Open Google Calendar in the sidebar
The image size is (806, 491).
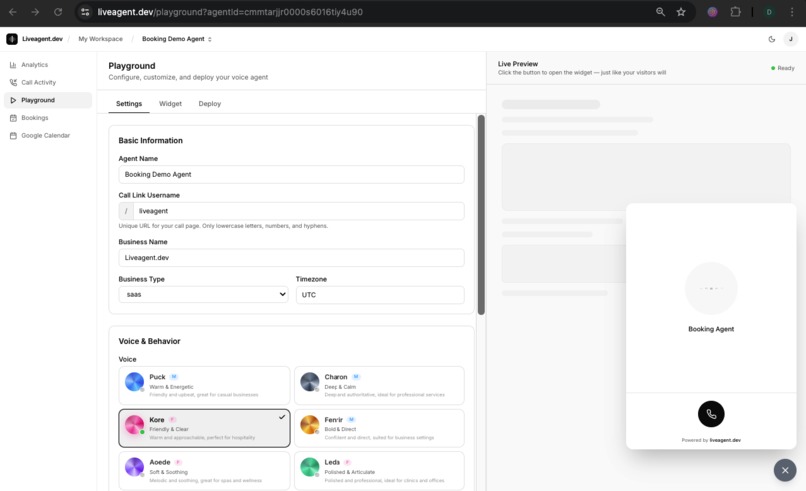pos(48,136)
